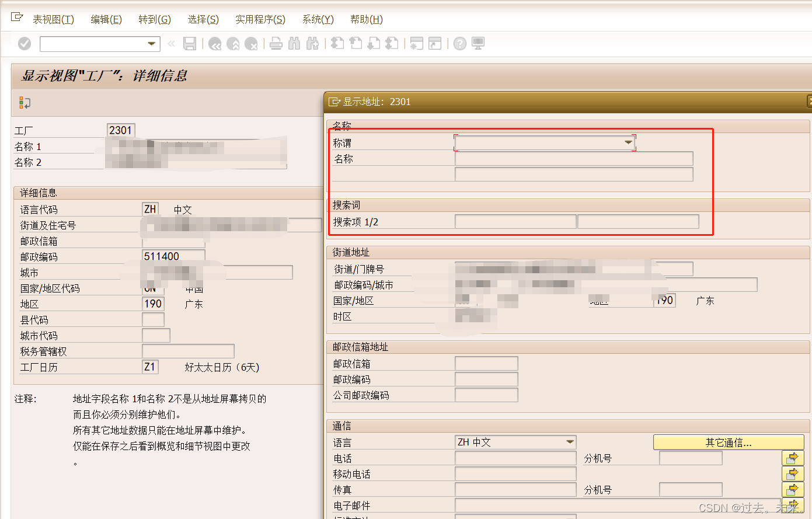The height and width of the screenshot is (519, 812).
Task: Open the 帮助(H) menu
Action: [x=367, y=19]
